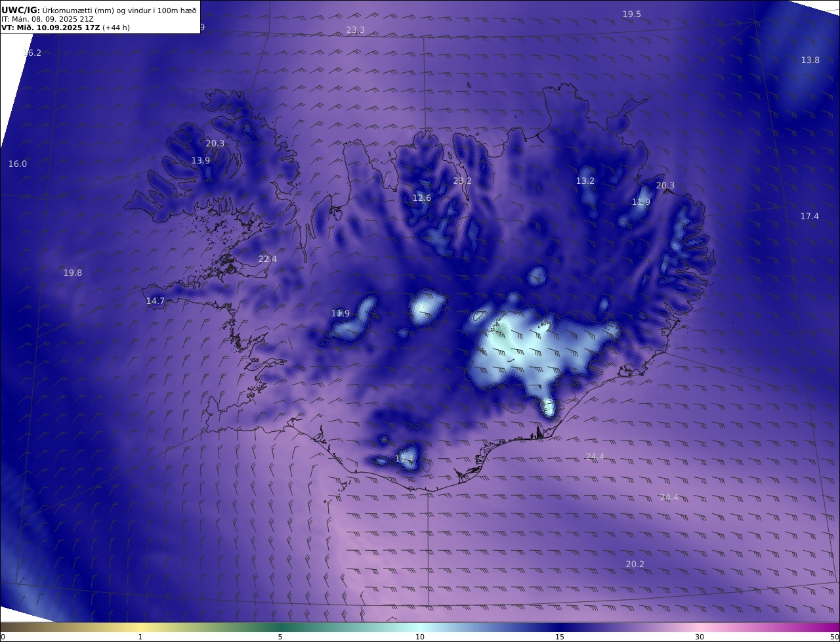Click the 19.8 value label
Viewport: 840px width, 642px height.
coord(73,273)
